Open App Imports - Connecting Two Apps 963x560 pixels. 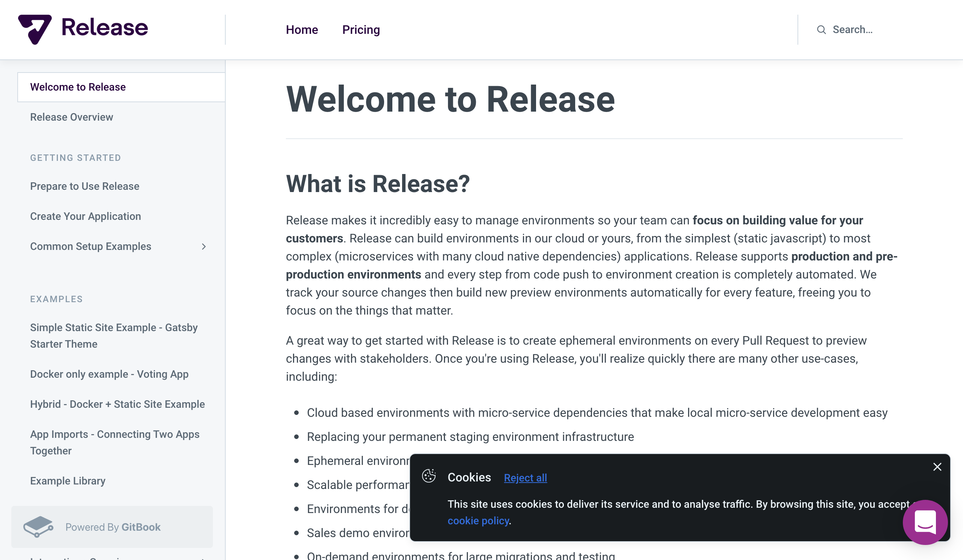click(x=115, y=442)
